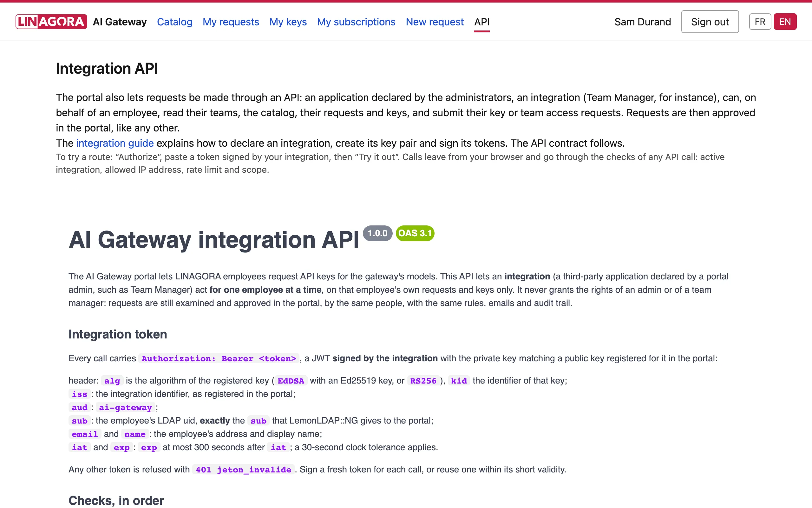Click the Sam Durand user name
Image resolution: width=812 pixels, height=508 pixels.
(x=643, y=22)
